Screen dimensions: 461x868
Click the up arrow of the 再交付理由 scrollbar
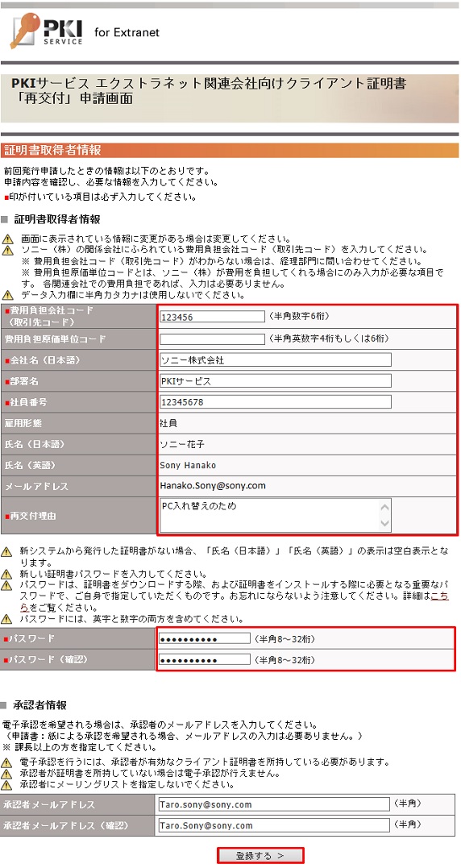point(385,506)
